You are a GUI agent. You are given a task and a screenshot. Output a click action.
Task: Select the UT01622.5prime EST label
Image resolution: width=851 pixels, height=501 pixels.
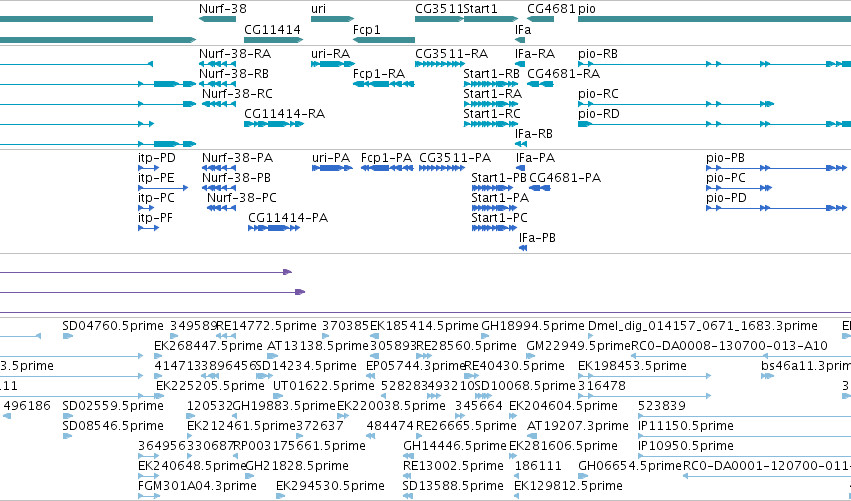(x=323, y=386)
